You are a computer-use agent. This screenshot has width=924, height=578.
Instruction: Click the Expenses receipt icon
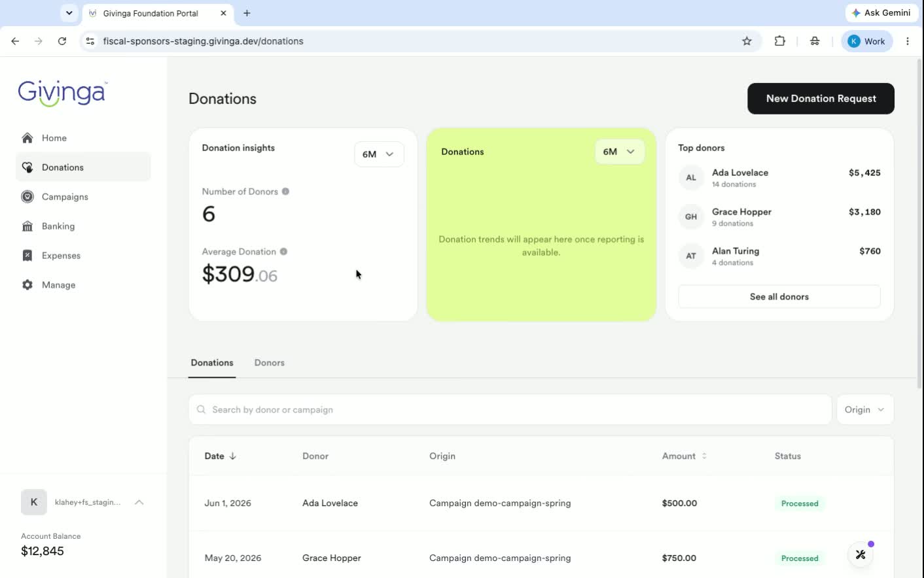pyautogui.click(x=27, y=256)
